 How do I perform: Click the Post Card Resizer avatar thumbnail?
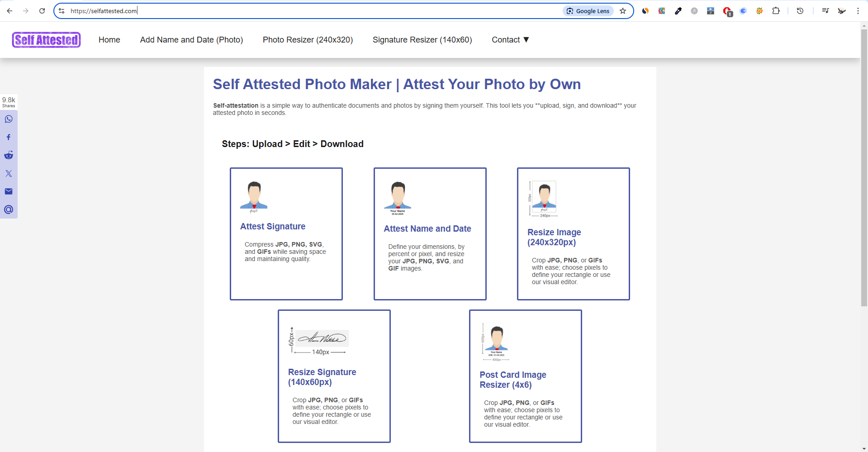point(495,342)
